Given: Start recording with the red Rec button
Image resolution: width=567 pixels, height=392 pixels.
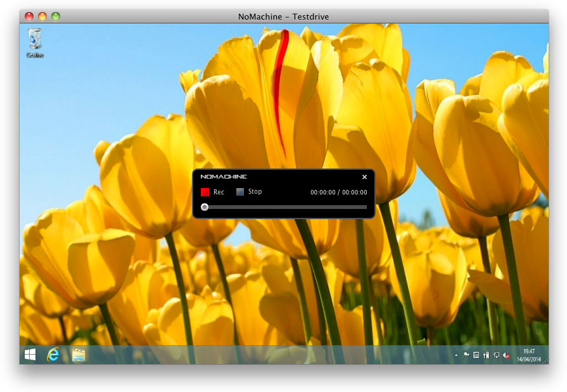Looking at the screenshot, I should [x=205, y=192].
